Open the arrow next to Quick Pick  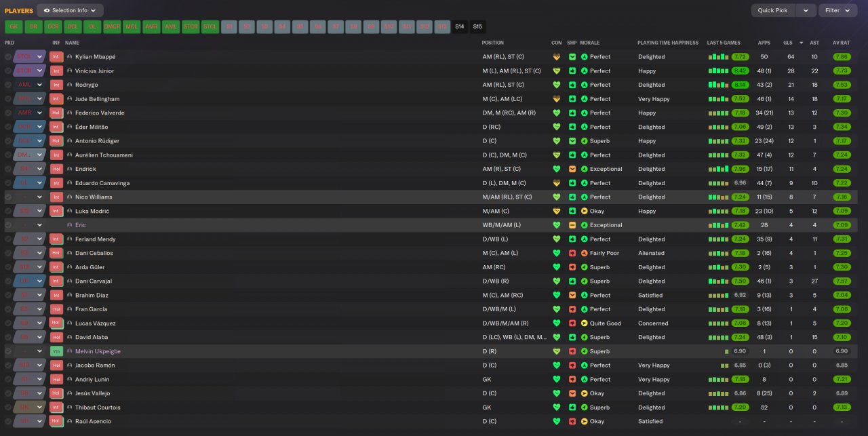(x=806, y=10)
